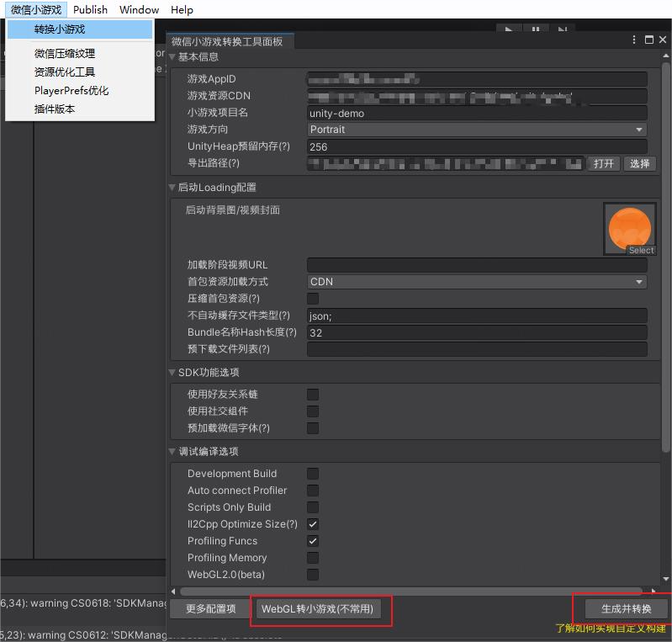Screen dimensions: 672x642
Task: Click the 更多配置项 button
Action: [x=210, y=608]
